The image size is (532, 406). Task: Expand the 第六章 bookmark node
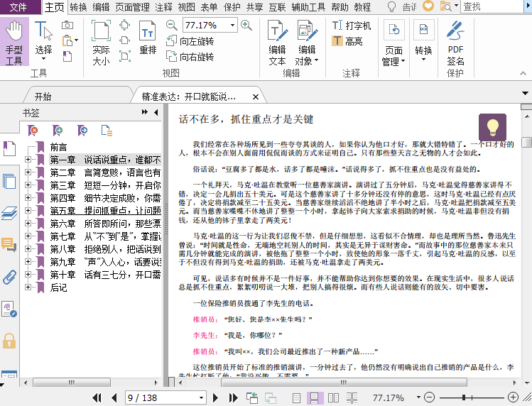28,223
